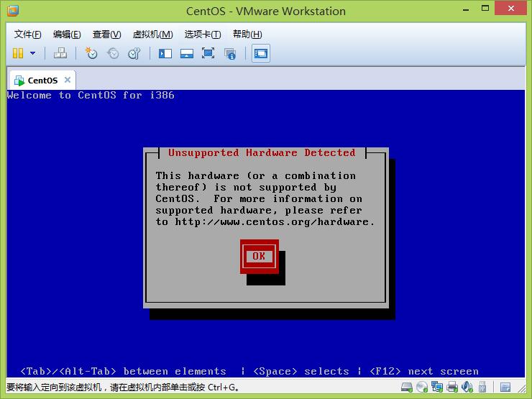532x399 pixels.
Task: Open the snapshot manager
Action: tap(134, 53)
